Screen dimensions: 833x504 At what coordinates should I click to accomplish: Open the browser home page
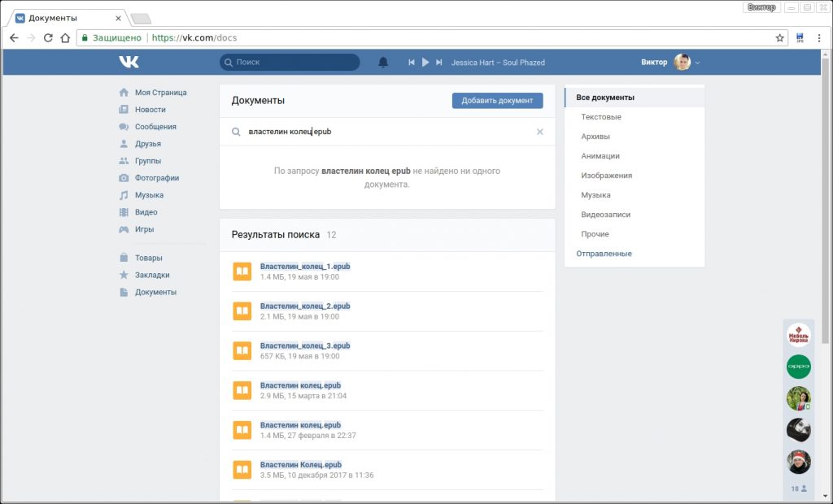pos(65,37)
